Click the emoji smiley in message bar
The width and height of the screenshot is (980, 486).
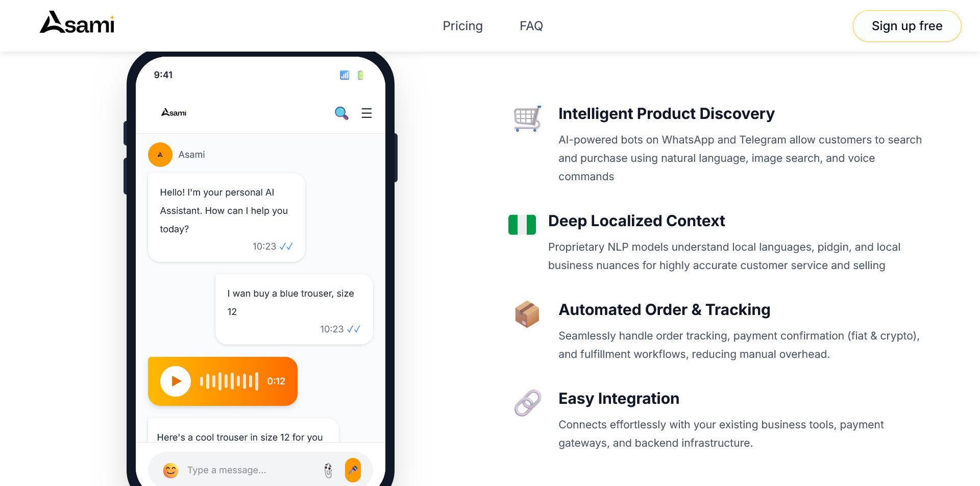point(170,470)
